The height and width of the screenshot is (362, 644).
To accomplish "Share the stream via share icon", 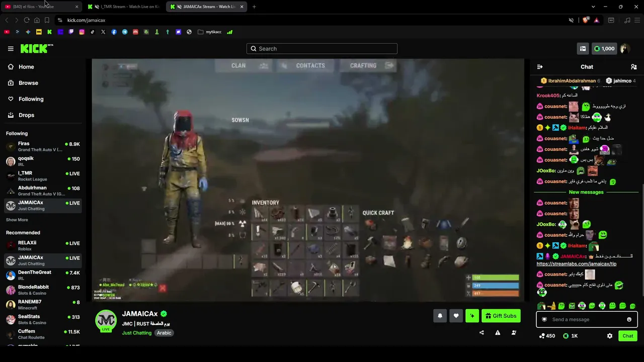I will click(481, 332).
